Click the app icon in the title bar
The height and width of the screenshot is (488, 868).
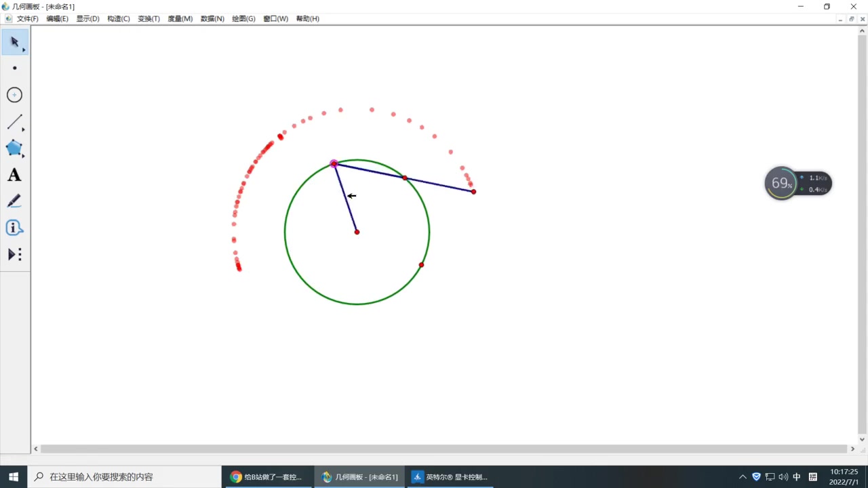coord(6,6)
